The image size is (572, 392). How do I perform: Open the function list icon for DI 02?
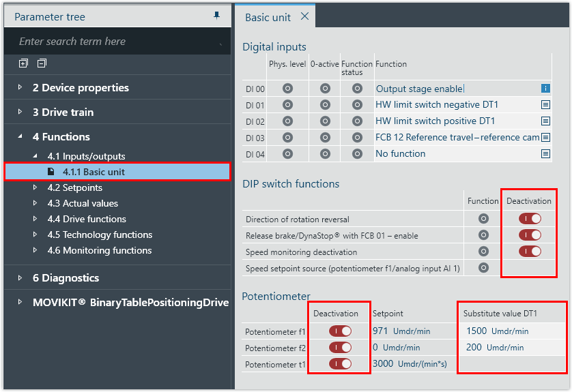545,121
